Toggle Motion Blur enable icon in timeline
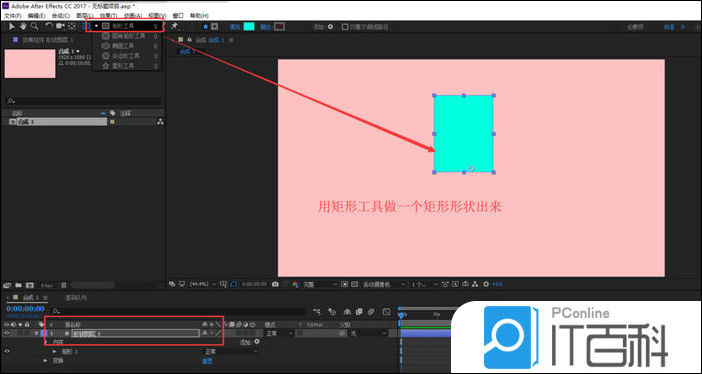The height and width of the screenshot is (374, 702). (371, 311)
